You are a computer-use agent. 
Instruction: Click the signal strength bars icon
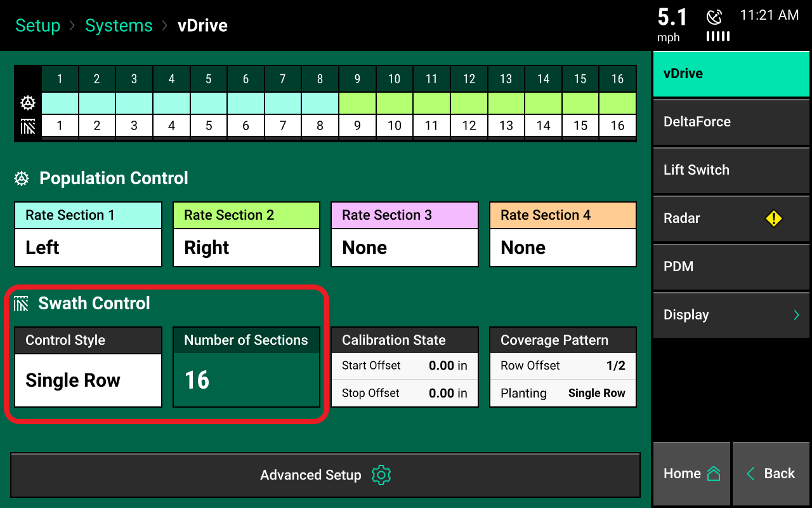(718, 37)
